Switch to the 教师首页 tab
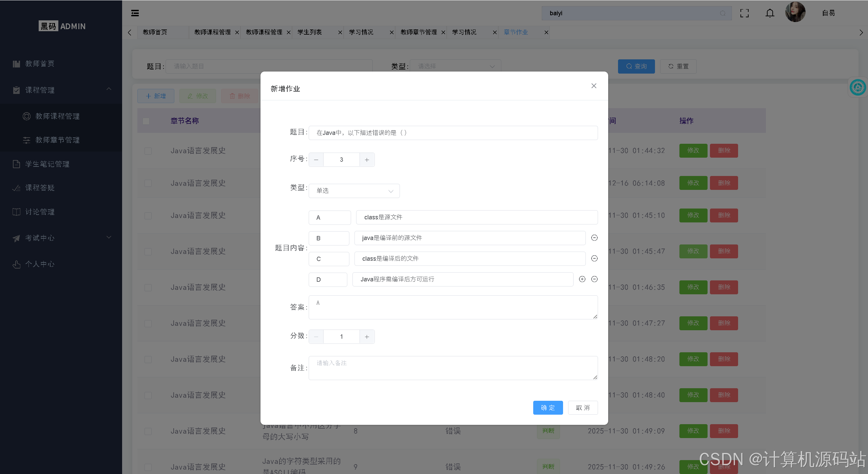This screenshot has height=474, width=868. (x=155, y=32)
